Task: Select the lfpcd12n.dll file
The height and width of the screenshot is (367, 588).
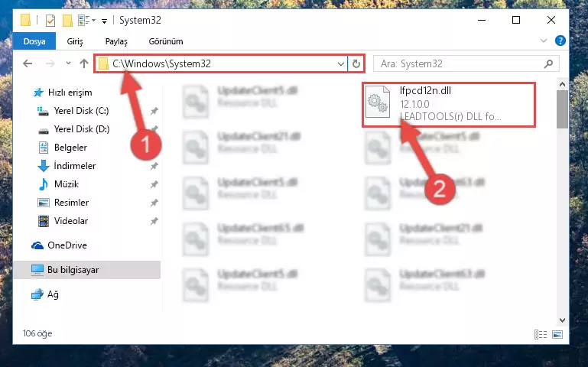Action: click(x=449, y=105)
